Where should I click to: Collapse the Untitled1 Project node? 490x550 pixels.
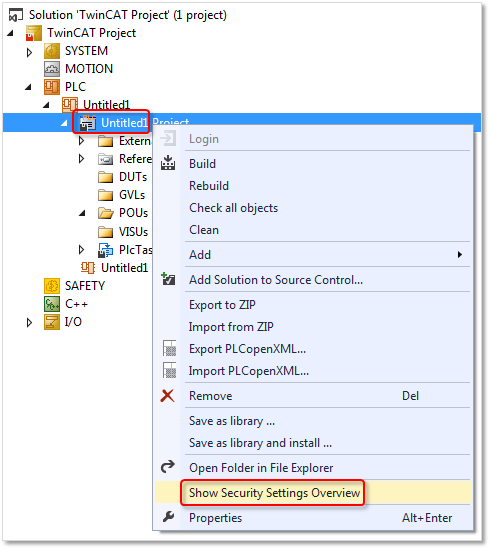coord(65,123)
